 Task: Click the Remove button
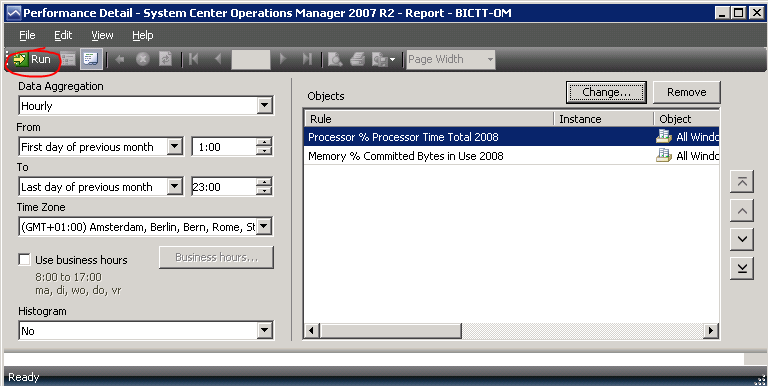point(687,92)
